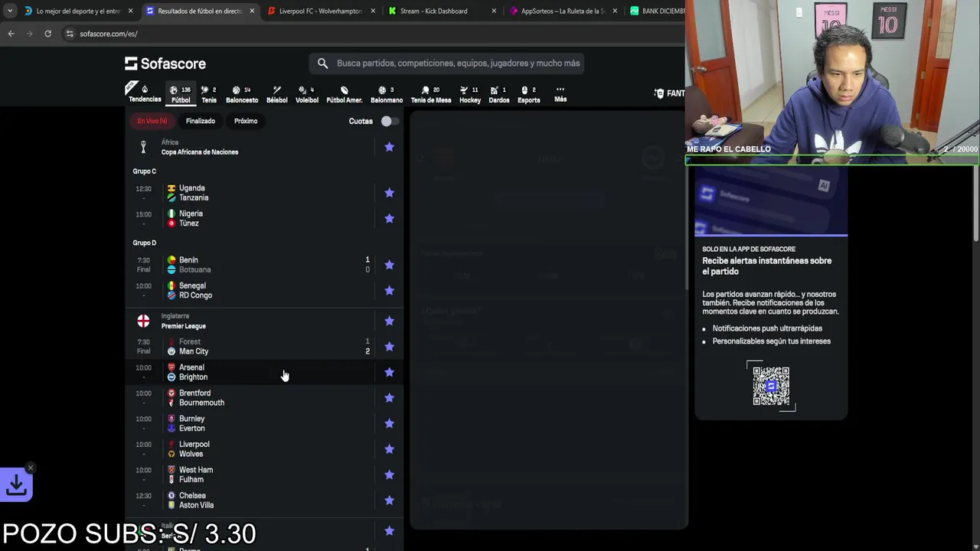Reload the page

47,34
